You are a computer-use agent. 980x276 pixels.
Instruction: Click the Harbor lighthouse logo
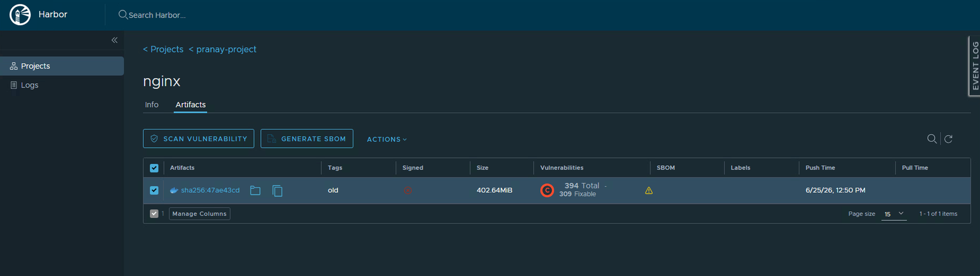(20, 14)
